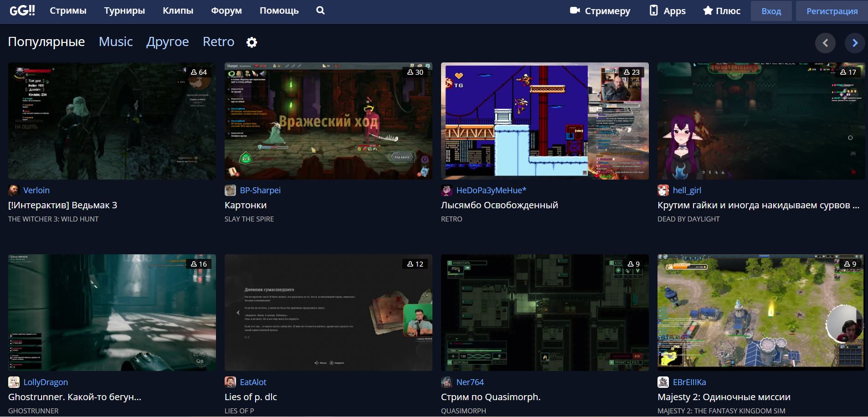Click stream title 'Стрим по Quasimorph.'
The width and height of the screenshot is (868, 417).
[x=491, y=397]
